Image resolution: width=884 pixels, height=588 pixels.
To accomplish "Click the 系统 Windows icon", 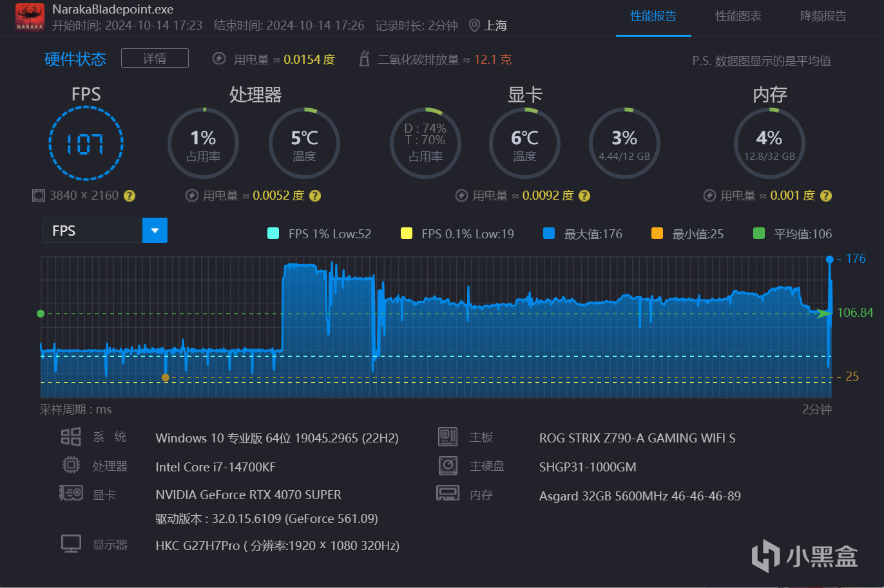I will [x=71, y=437].
